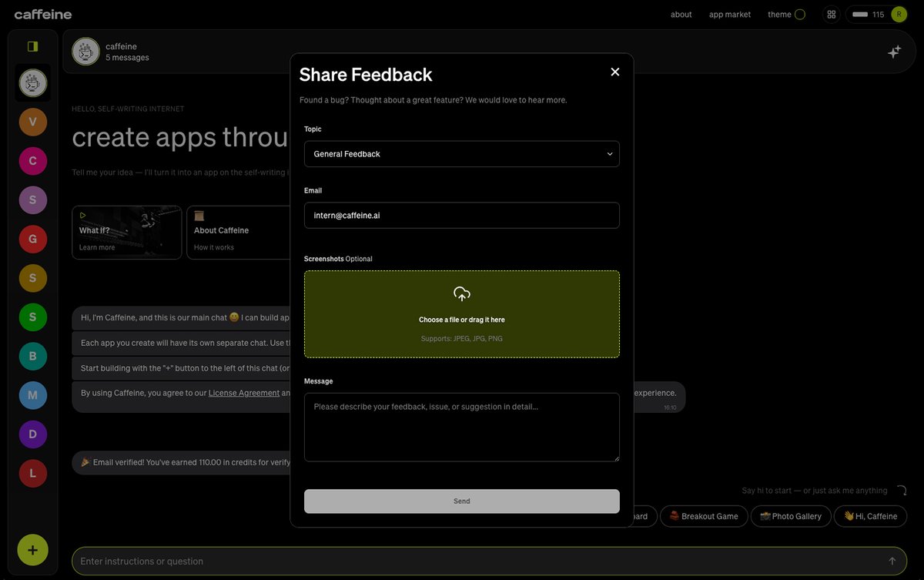The height and width of the screenshot is (580, 924).
Task: Open the violet D app in sidebar
Action: (33, 434)
